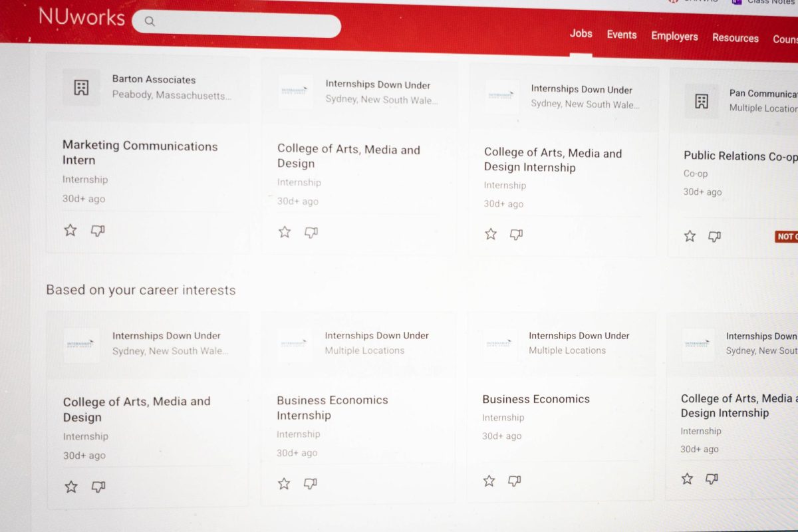This screenshot has height=532, width=798.
Task: Click the Barton Associates company name
Action: click(154, 79)
